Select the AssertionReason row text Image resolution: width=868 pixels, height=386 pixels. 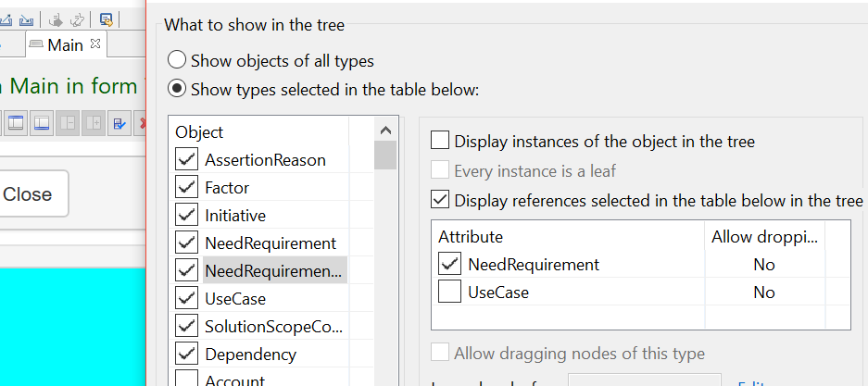tap(265, 160)
